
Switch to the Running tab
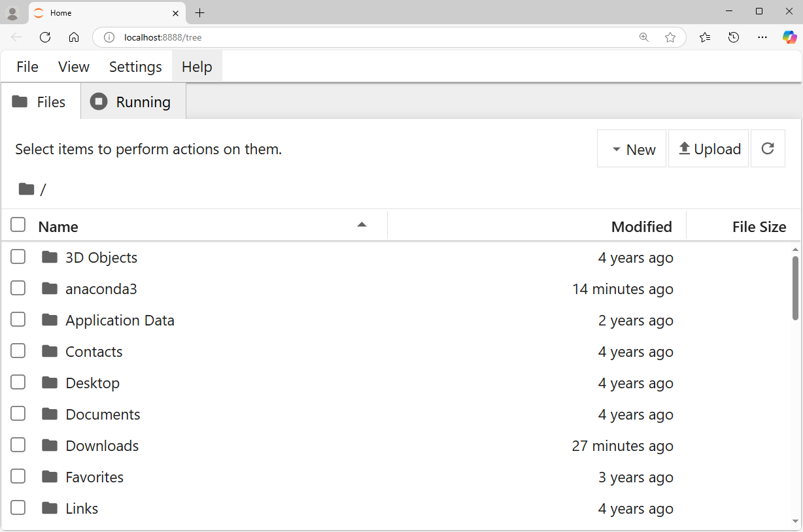(133, 102)
